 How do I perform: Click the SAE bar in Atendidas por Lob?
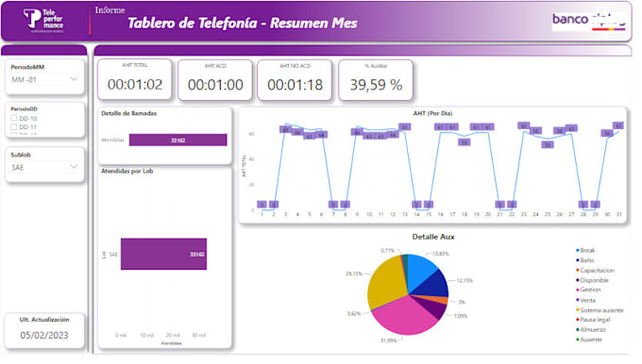click(163, 255)
